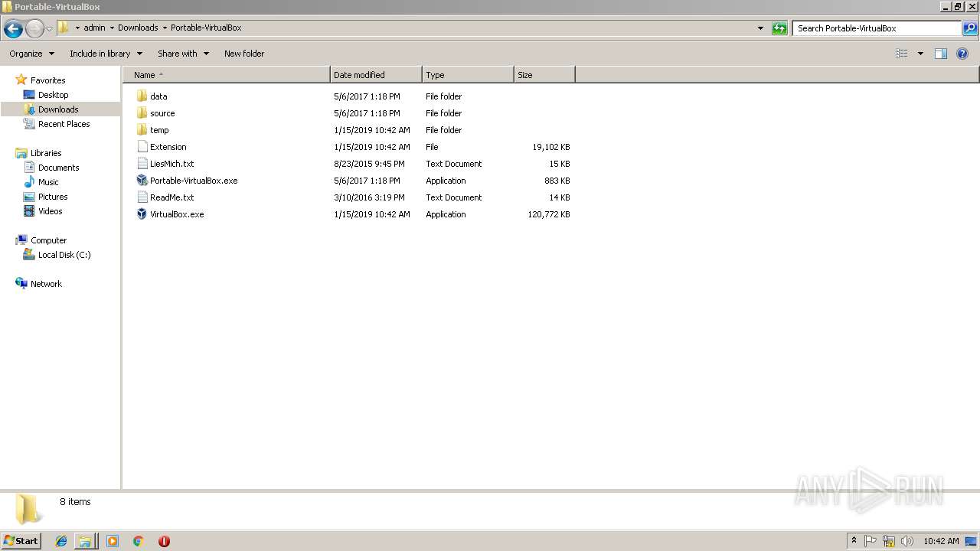Sort by Date modified column header
Screen dimensions: 980x551
376,75
